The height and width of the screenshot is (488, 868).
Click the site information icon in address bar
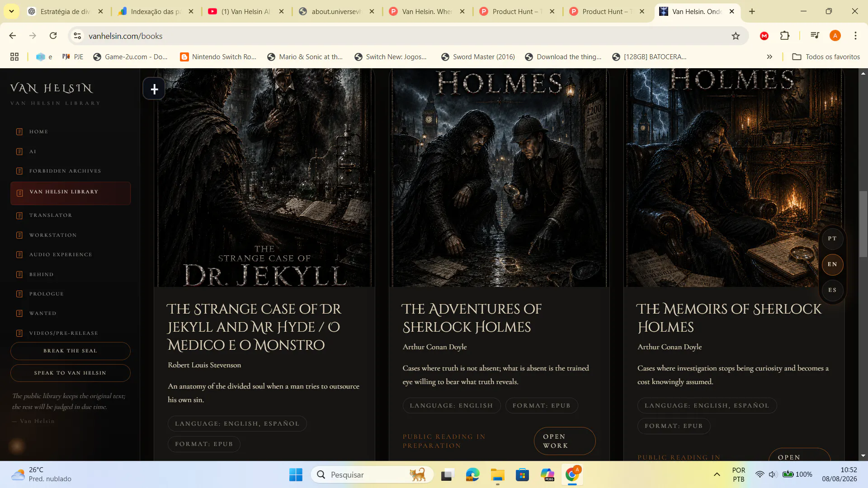tap(77, 36)
